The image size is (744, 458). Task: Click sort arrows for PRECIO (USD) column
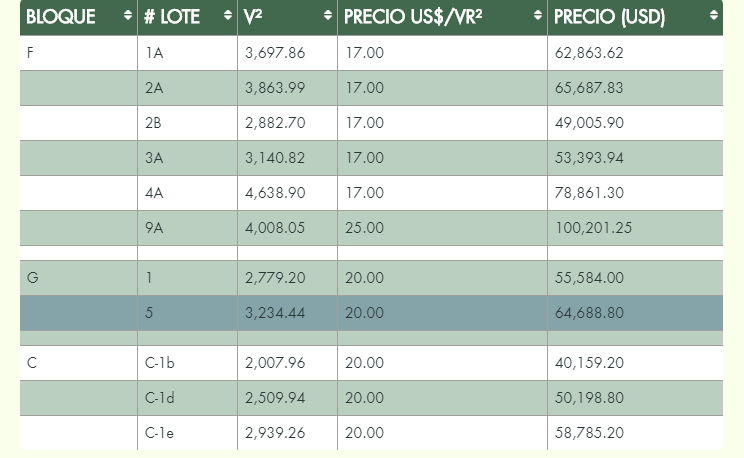tap(714, 15)
